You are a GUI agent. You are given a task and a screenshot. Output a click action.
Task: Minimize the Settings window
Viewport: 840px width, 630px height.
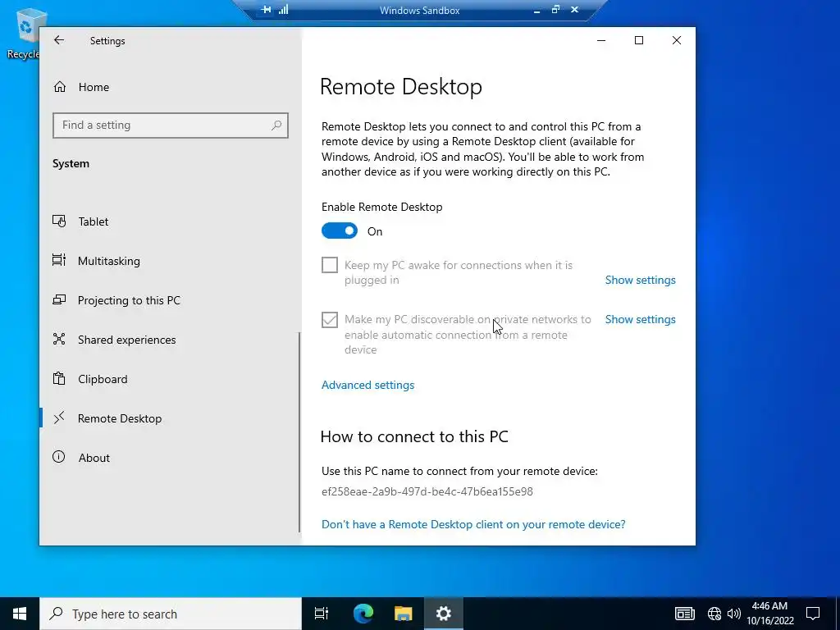pyautogui.click(x=601, y=40)
